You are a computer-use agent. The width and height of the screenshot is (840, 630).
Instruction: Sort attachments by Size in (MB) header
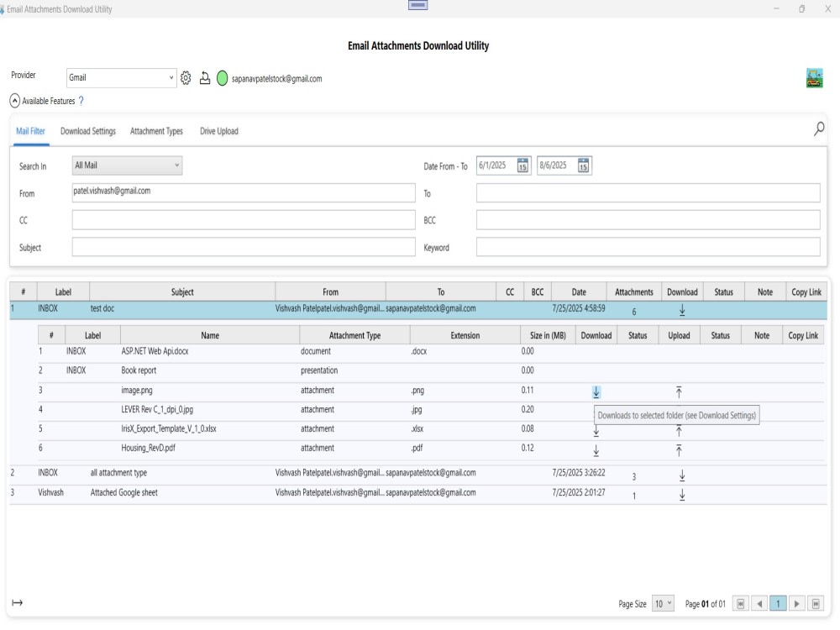click(548, 335)
